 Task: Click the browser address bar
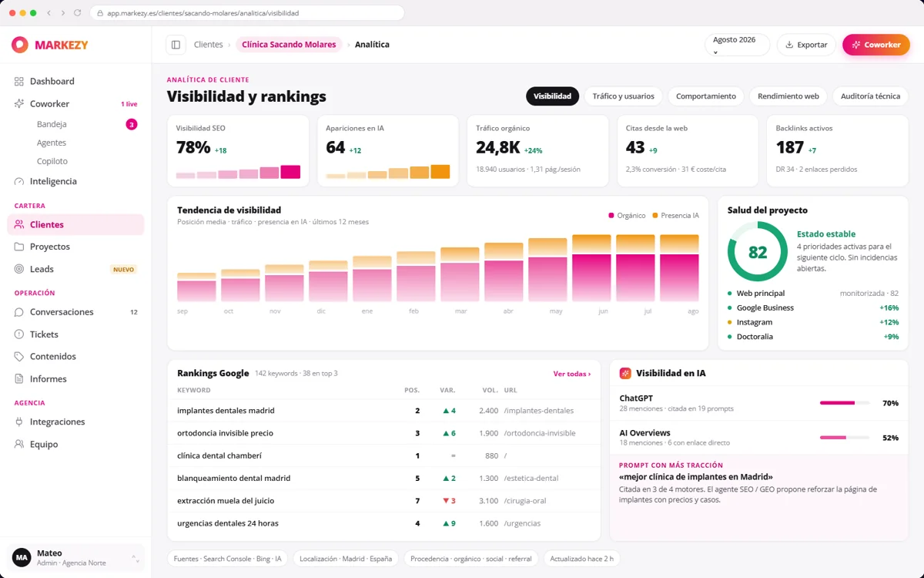246,13
